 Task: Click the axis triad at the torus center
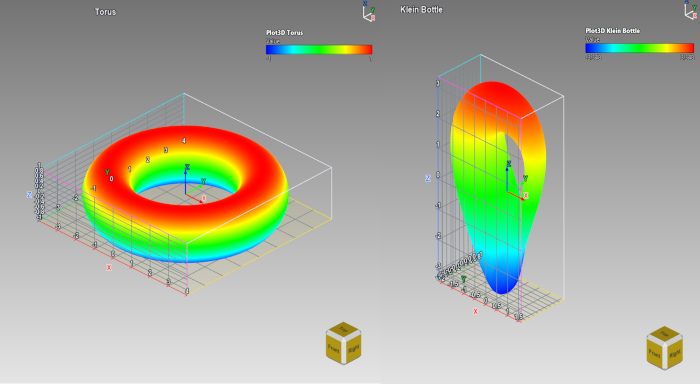[x=195, y=185]
